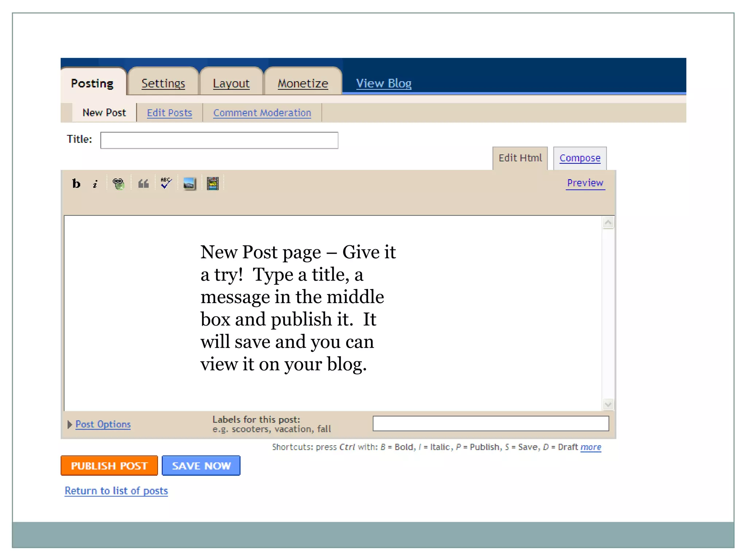Switch to the Edit Html editor tab
The height and width of the screenshot is (560, 747).
click(x=520, y=158)
